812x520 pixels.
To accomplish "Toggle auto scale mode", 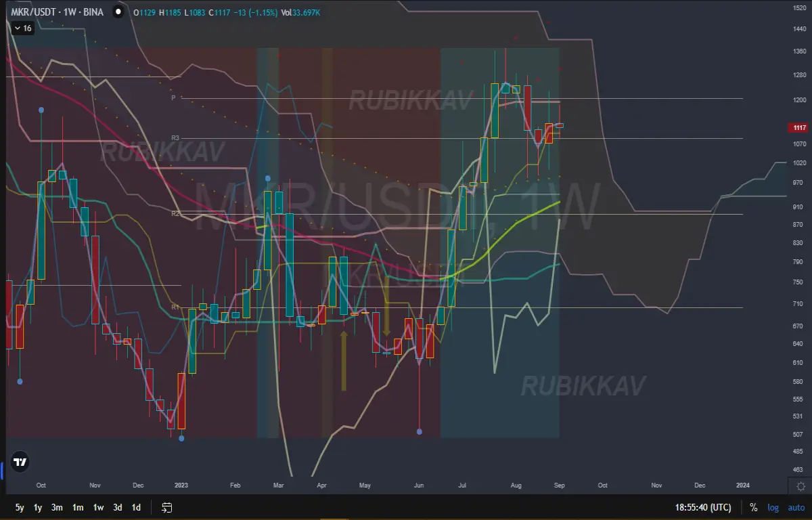I will [x=795, y=507].
